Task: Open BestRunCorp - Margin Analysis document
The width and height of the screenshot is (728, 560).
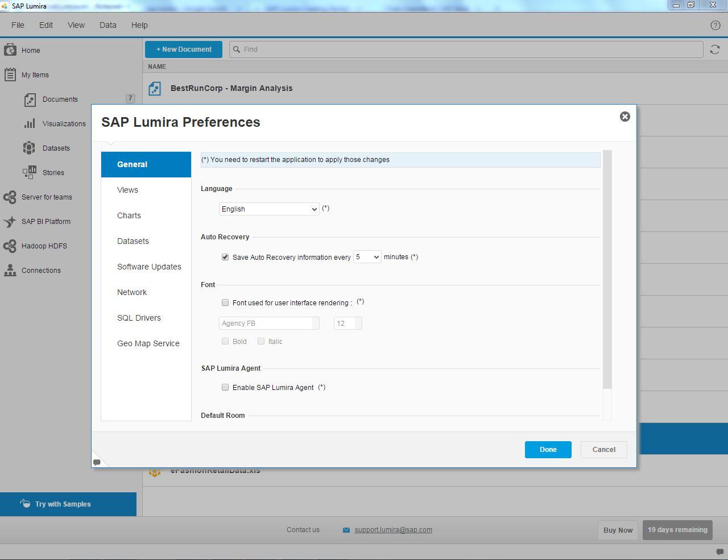Action: tap(231, 88)
